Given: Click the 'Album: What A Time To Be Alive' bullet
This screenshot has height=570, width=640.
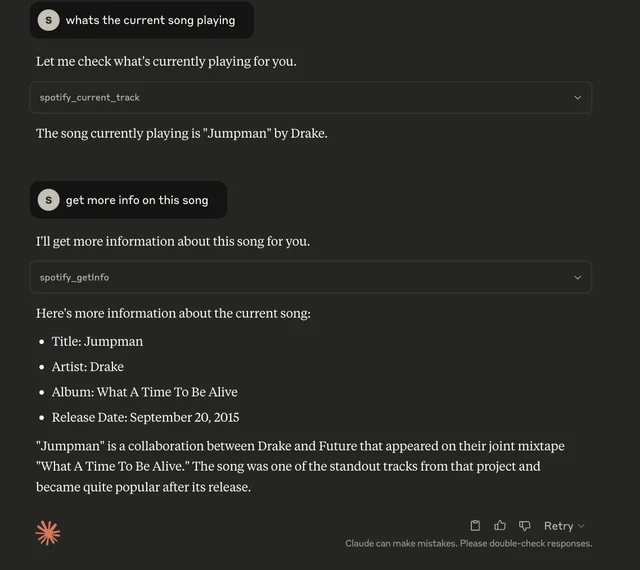Looking at the screenshot, I should tap(144, 392).
